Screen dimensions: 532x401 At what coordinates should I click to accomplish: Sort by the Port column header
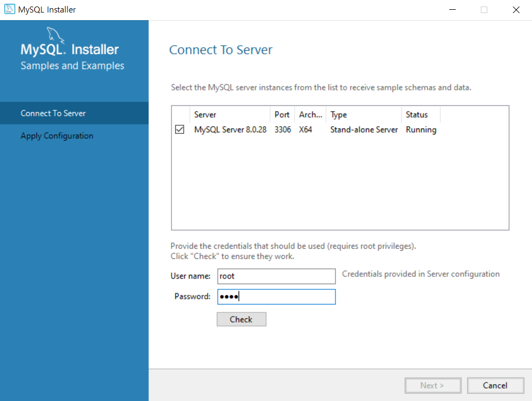(282, 114)
